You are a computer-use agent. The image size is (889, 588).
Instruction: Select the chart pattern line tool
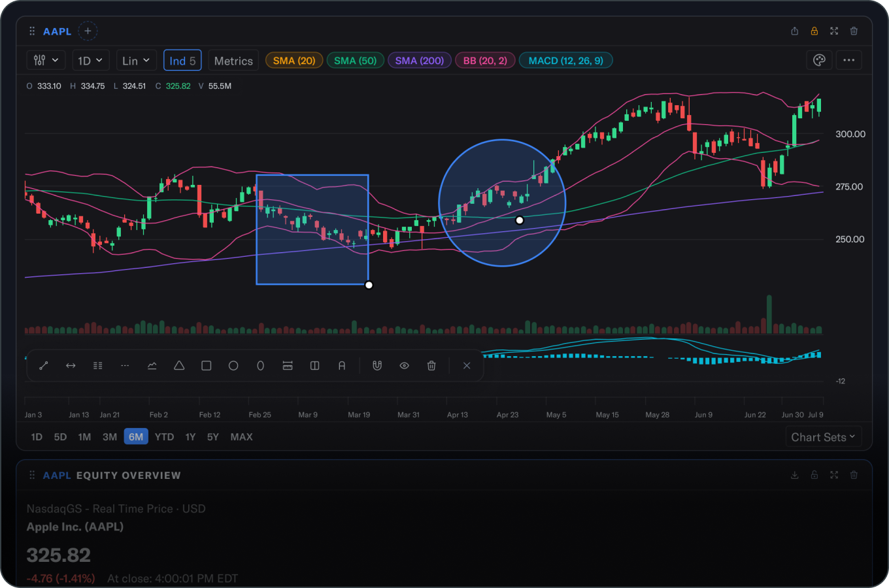tap(152, 366)
